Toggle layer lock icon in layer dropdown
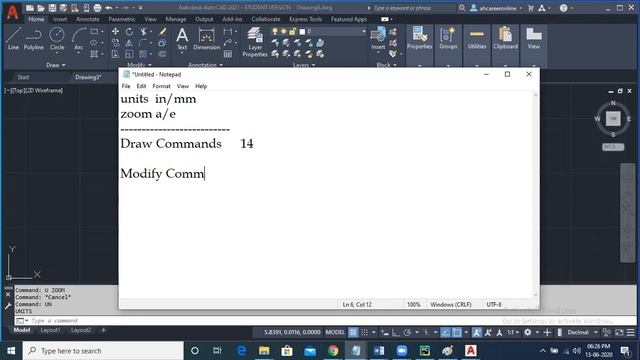Viewport: 640px width, 360px height. point(292,31)
